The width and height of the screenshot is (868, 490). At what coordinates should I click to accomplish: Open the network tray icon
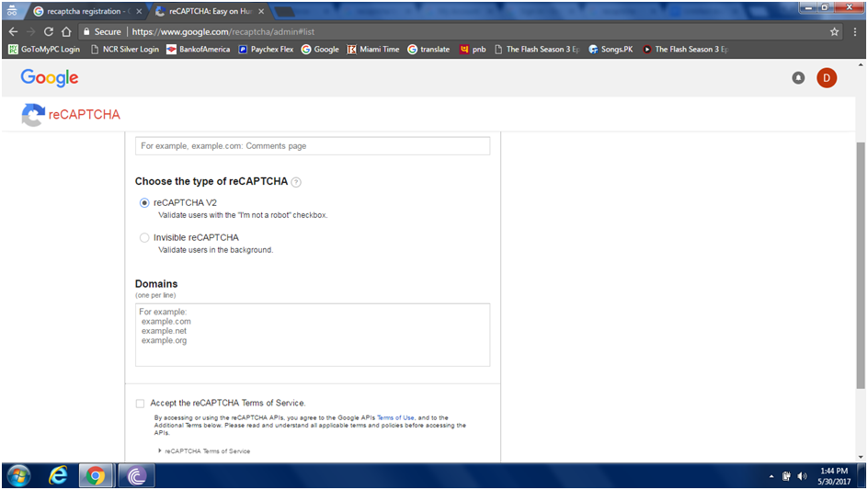point(786,476)
